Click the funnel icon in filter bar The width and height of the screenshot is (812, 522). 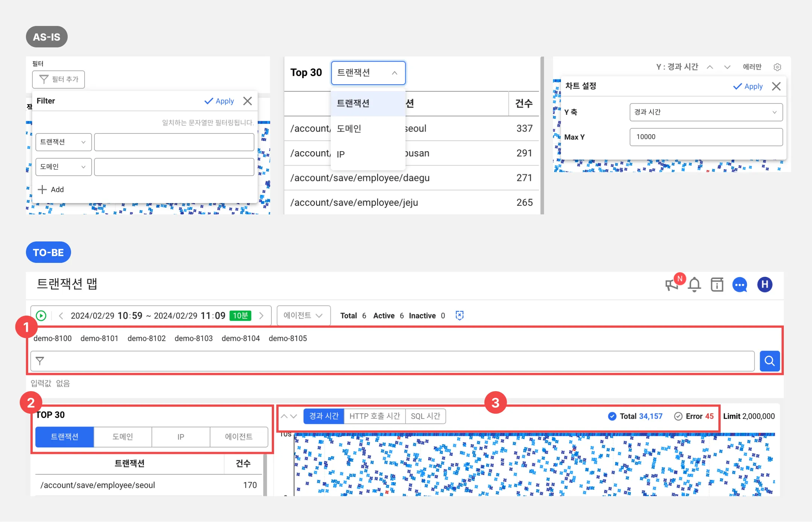(40, 361)
